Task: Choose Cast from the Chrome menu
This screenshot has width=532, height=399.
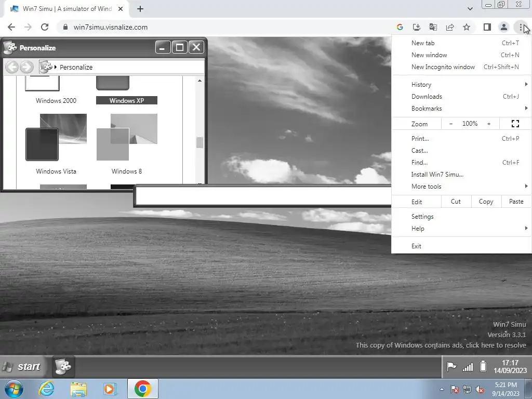Action: (461, 150)
